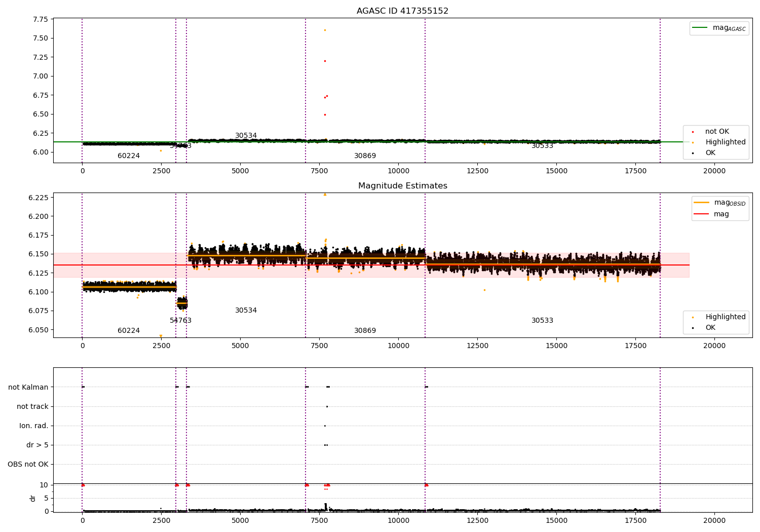Image resolution: width=760 pixels, height=532 pixels.
Task: Click obsid label 30533 in the AGASC ID plot
Action: [542, 146]
